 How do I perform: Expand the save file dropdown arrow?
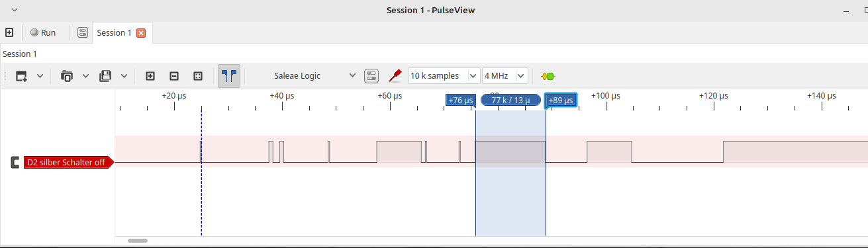point(124,76)
